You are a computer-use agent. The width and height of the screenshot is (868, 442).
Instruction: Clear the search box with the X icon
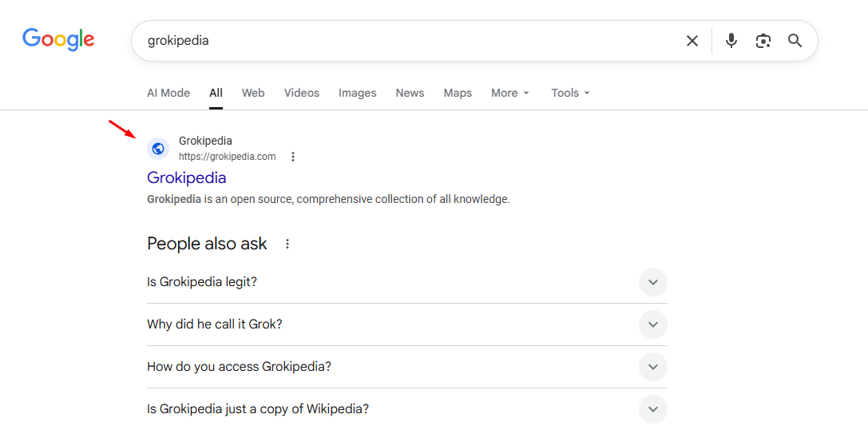click(x=692, y=41)
